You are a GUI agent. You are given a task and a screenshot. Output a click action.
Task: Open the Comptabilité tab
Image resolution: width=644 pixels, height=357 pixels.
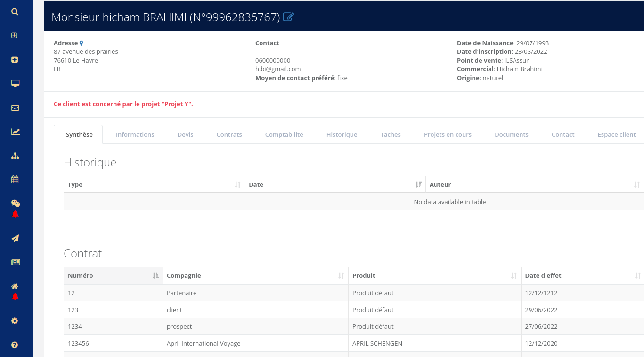point(284,134)
